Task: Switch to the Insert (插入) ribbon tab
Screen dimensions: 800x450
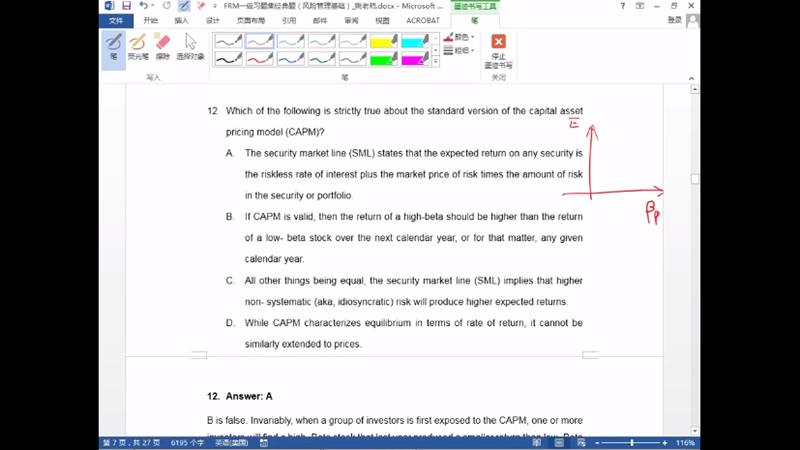Action: pyautogui.click(x=181, y=20)
